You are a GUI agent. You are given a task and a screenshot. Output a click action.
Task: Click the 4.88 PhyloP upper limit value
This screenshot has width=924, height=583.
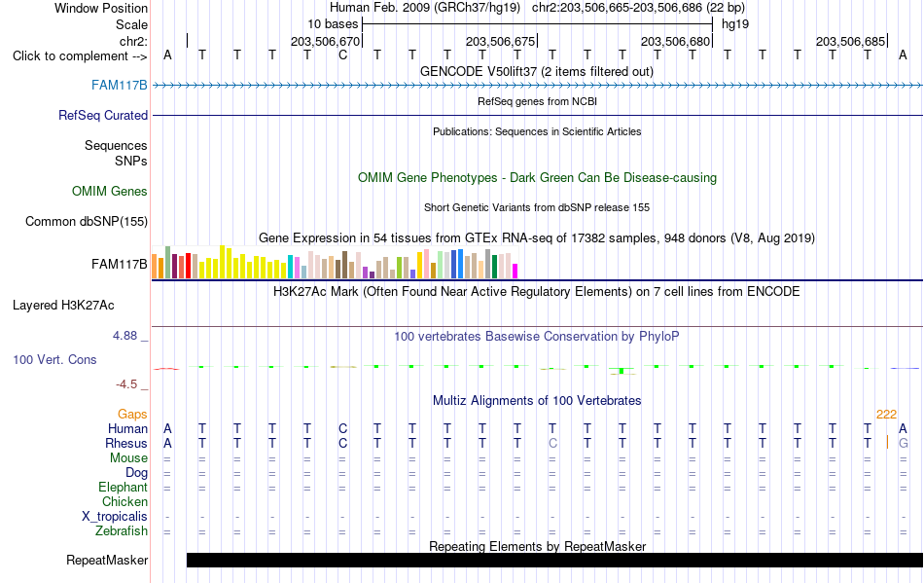pos(124,336)
